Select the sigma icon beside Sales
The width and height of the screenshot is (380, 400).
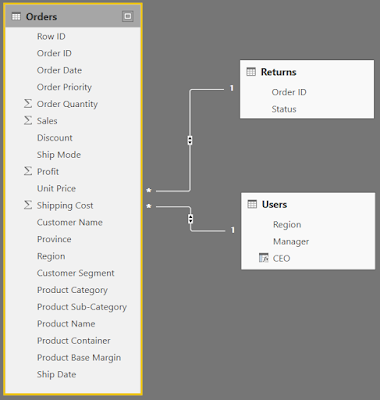(28, 120)
